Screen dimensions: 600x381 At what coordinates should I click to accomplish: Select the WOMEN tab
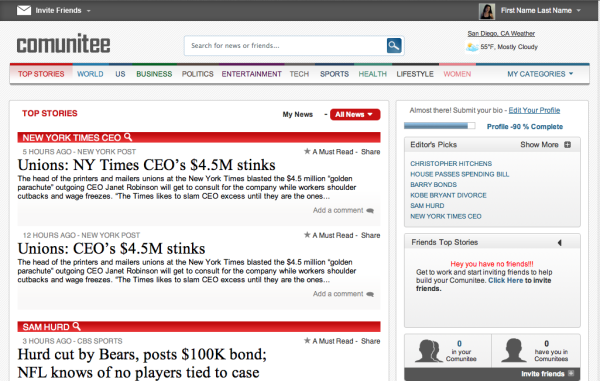click(457, 74)
